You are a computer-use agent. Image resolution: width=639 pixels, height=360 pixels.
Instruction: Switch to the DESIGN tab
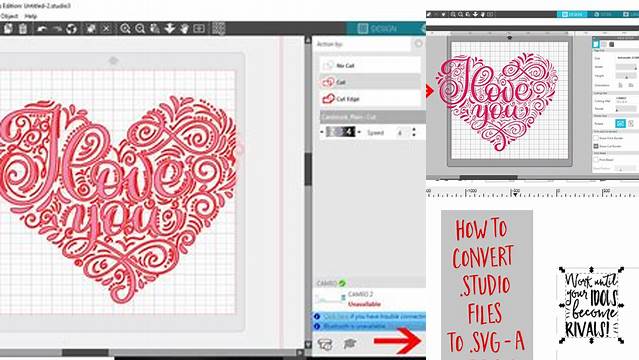point(377,29)
